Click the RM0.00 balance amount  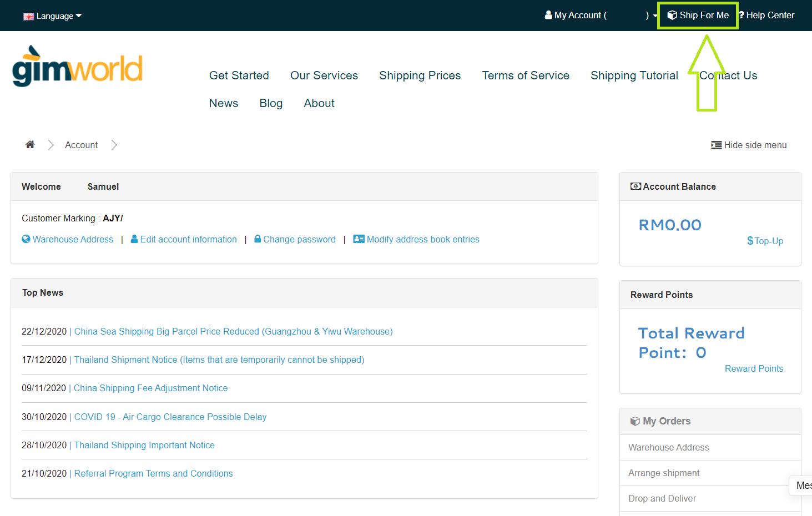pyautogui.click(x=670, y=225)
